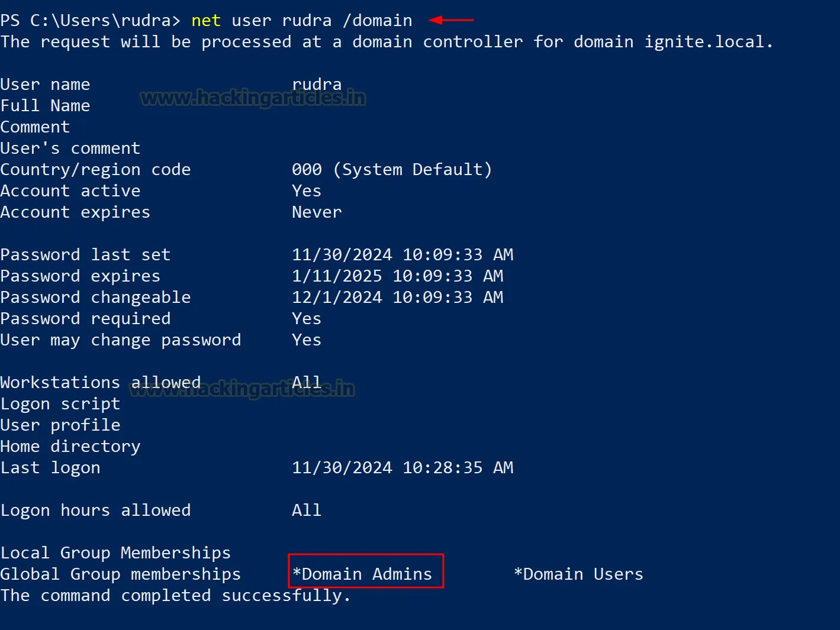Click the Password changeable date value

point(397,298)
